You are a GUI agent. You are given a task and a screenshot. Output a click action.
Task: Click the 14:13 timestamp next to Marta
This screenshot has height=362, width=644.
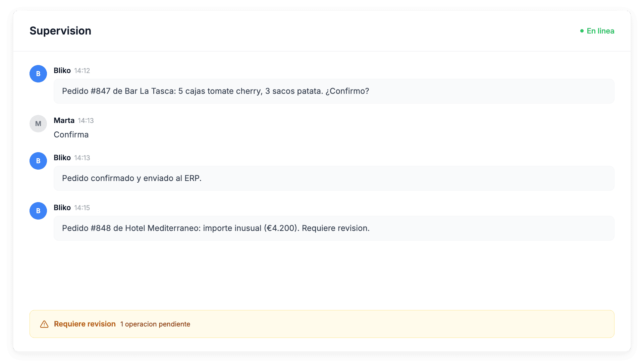click(86, 121)
